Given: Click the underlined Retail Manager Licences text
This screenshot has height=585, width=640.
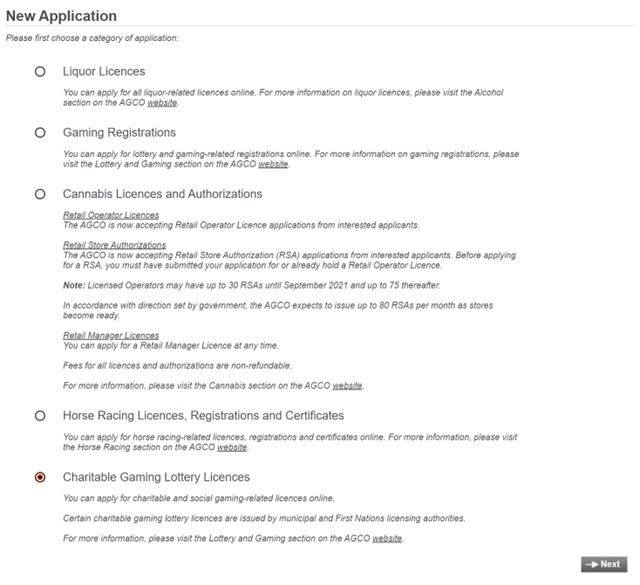Looking at the screenshot, I should click(110, 335).
